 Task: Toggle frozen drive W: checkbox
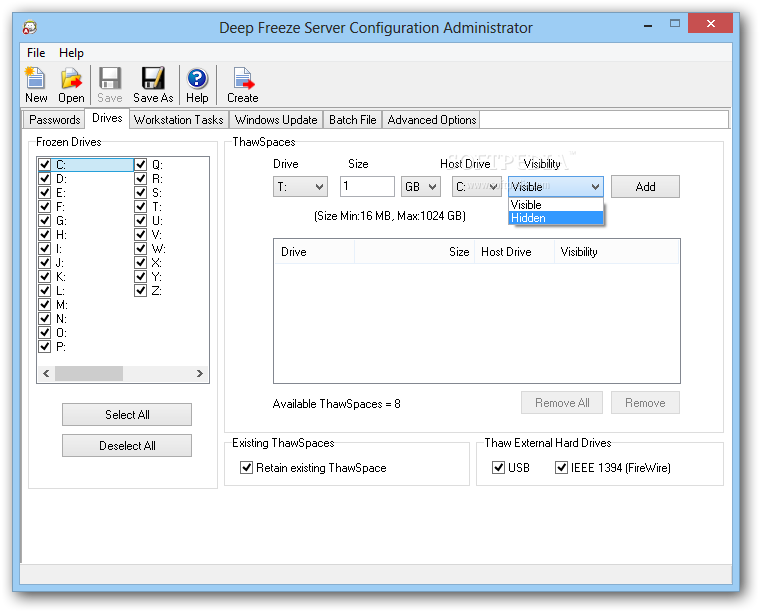point(141,249)
